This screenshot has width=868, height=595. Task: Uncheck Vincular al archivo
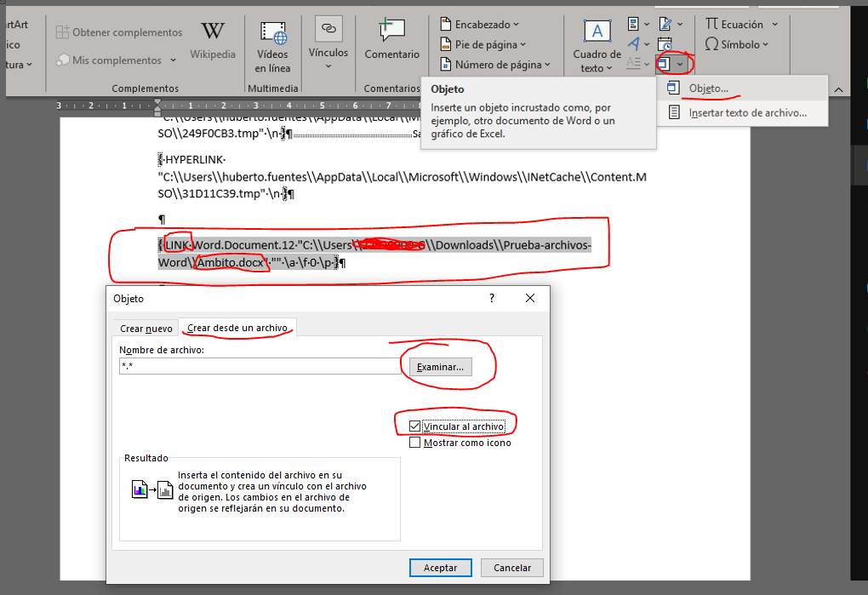pos(414,426)
